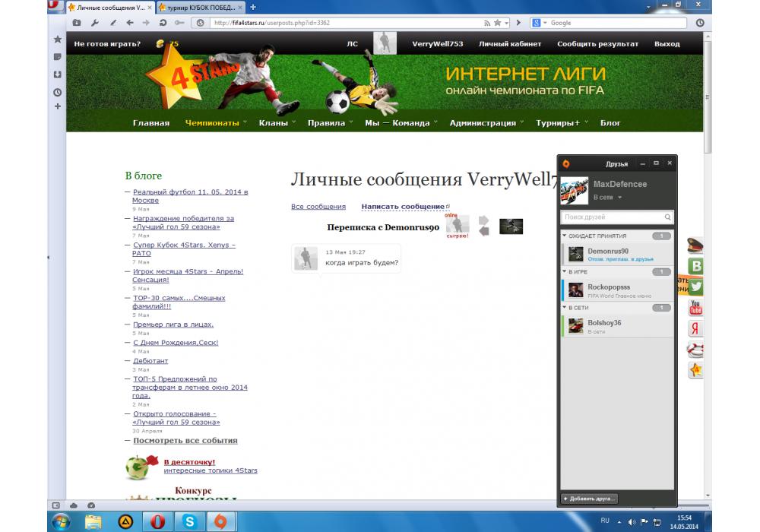Click the wrench tools icon in toolbar

click(x=95, y=23)
